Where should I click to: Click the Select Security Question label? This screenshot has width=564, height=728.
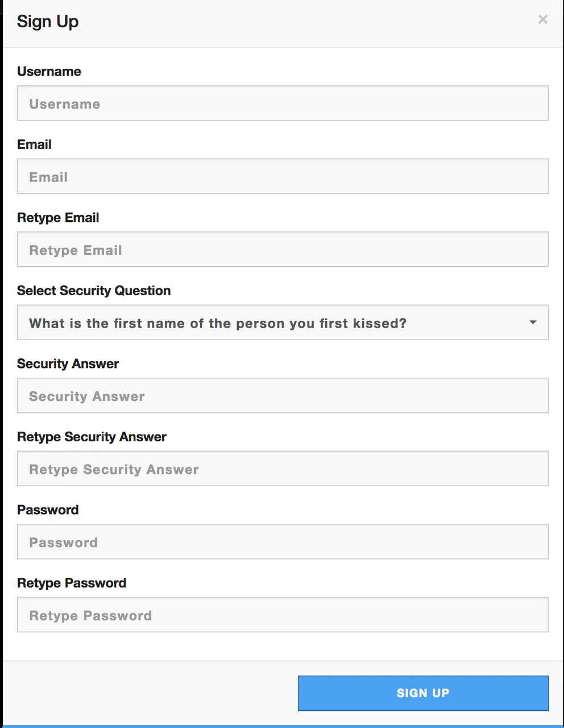[x=94, y=291]
